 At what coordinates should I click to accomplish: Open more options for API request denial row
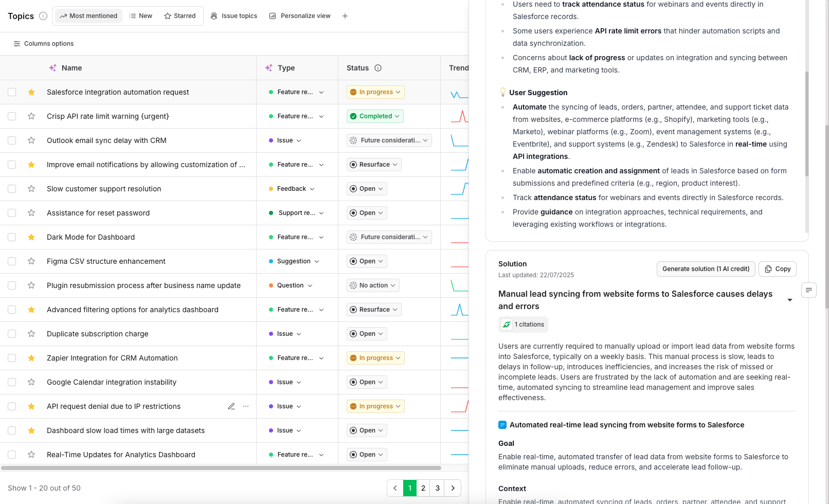(246, 406)
